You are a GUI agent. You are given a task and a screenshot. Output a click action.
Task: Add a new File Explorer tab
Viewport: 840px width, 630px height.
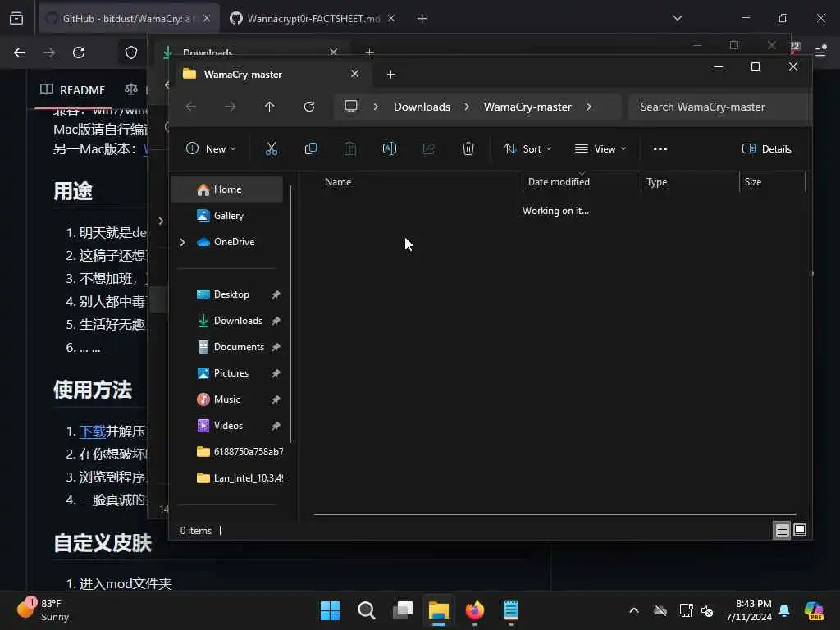click(391, 75)
